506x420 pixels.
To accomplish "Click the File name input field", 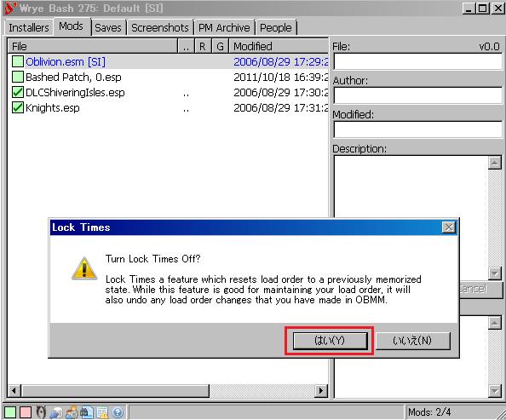I will click(x=417, y=61).
